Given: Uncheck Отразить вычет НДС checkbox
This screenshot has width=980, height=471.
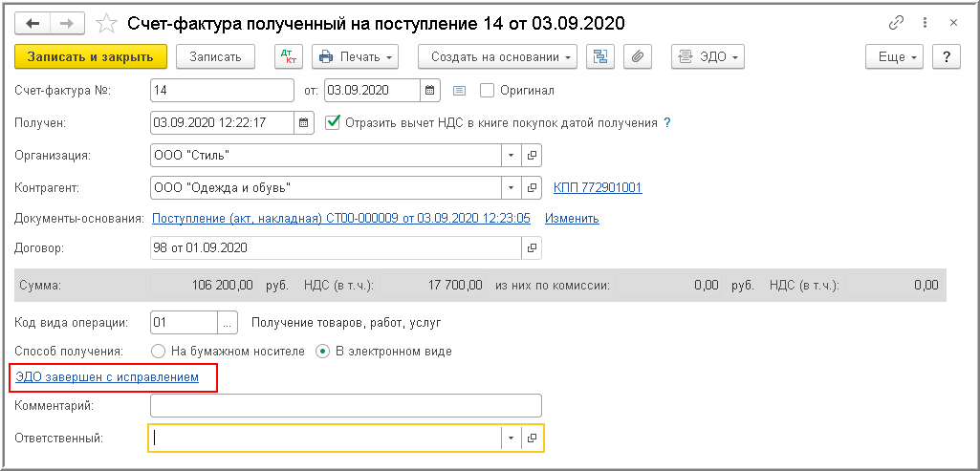Looking at the screenshot, I should coord(333,122).
